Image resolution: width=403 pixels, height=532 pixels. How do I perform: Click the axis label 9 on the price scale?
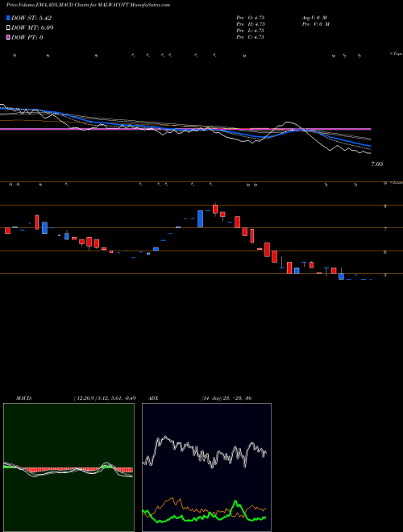click(385, 184)
